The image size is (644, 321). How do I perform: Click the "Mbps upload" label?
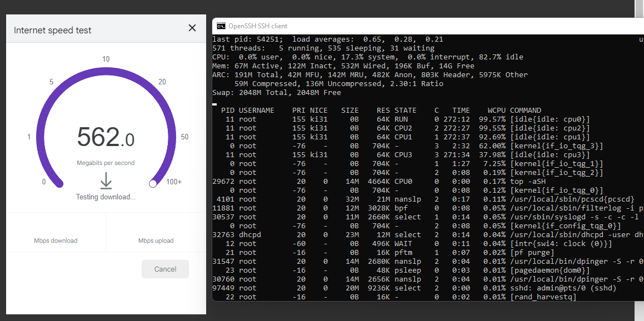[156, 240]
